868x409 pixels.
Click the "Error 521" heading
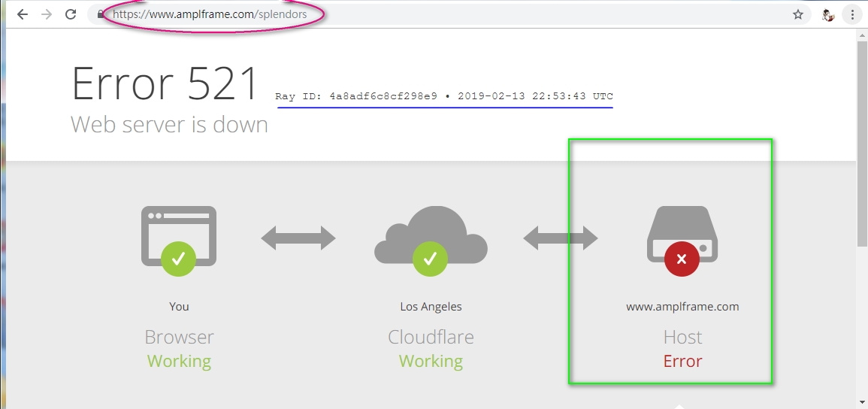pos(165,83)
